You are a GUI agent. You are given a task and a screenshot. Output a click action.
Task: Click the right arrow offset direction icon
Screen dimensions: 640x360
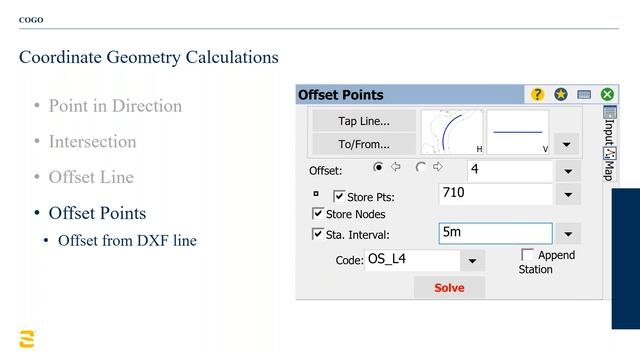point(438,167)
